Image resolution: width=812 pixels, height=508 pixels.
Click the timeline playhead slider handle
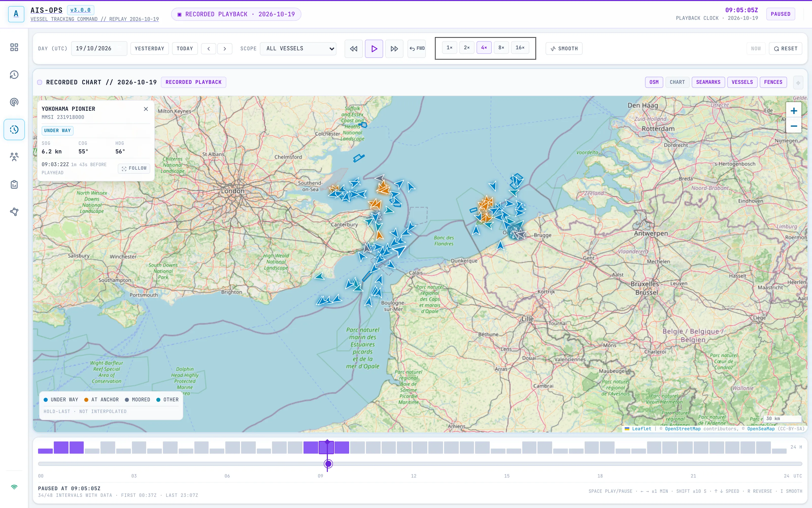click(x=328, y=464)
